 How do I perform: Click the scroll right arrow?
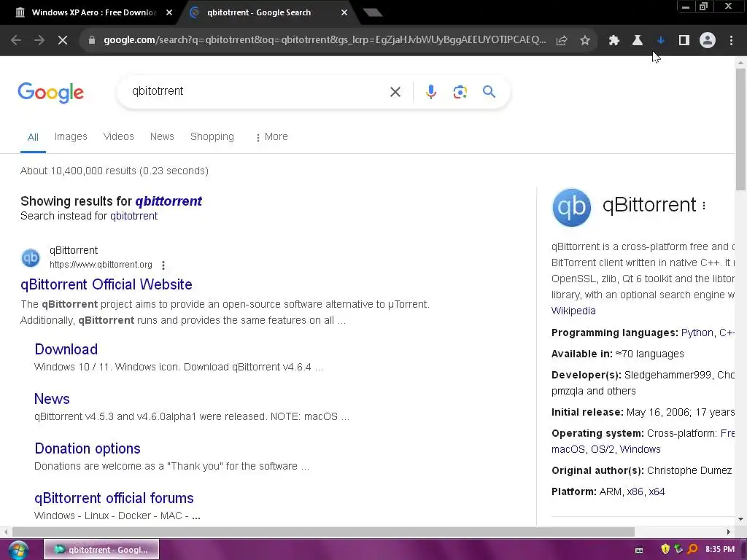(x=729, y=532)
